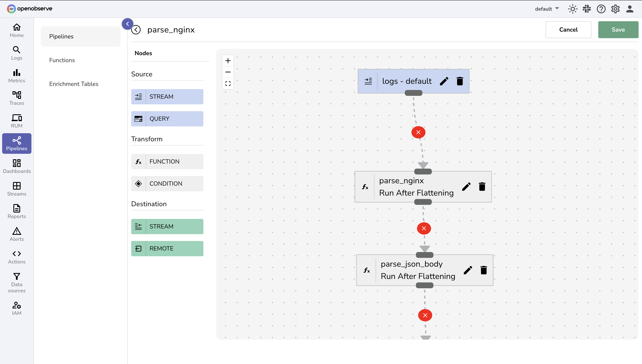Toggle fullscreen view of the canvas
Viewport: 642px width, 364px height.
pyautogui.click(x=228, y=84)
